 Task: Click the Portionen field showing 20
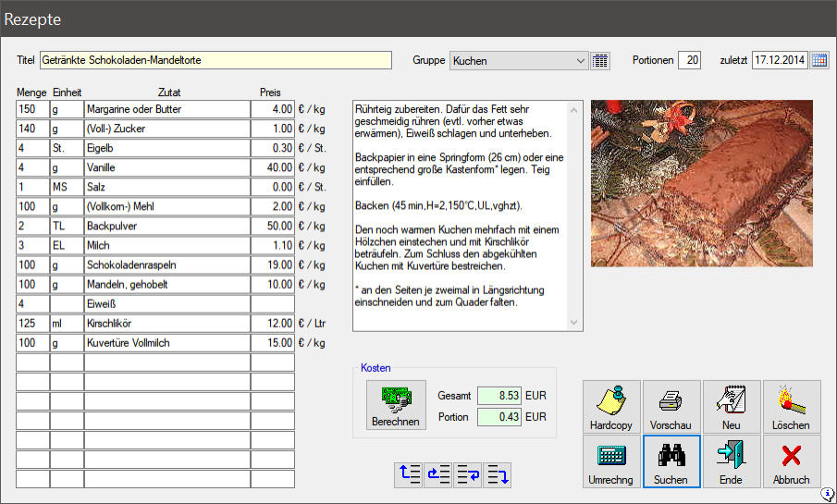[689, 61]
